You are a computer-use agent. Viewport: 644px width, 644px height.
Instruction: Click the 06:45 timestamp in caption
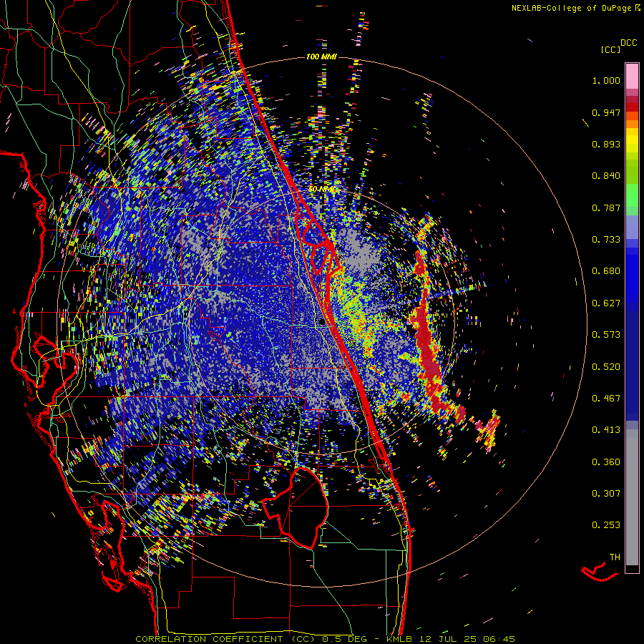(499, 639)
